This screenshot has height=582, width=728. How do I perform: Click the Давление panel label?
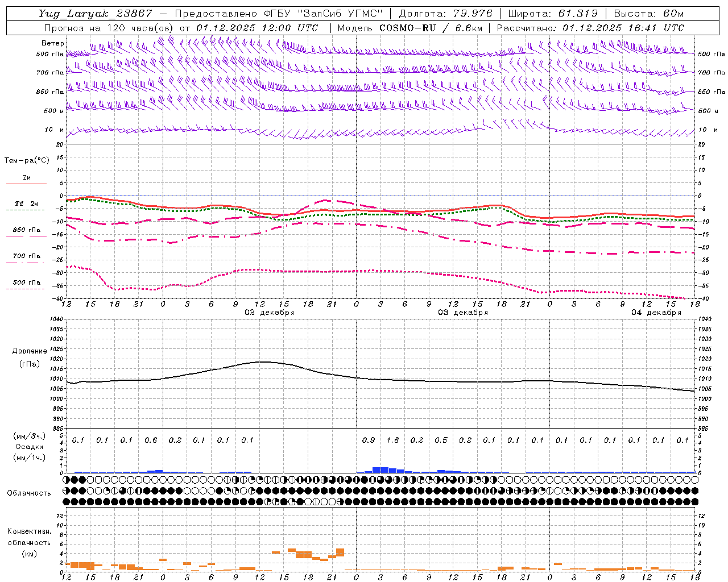pos(29,351)
